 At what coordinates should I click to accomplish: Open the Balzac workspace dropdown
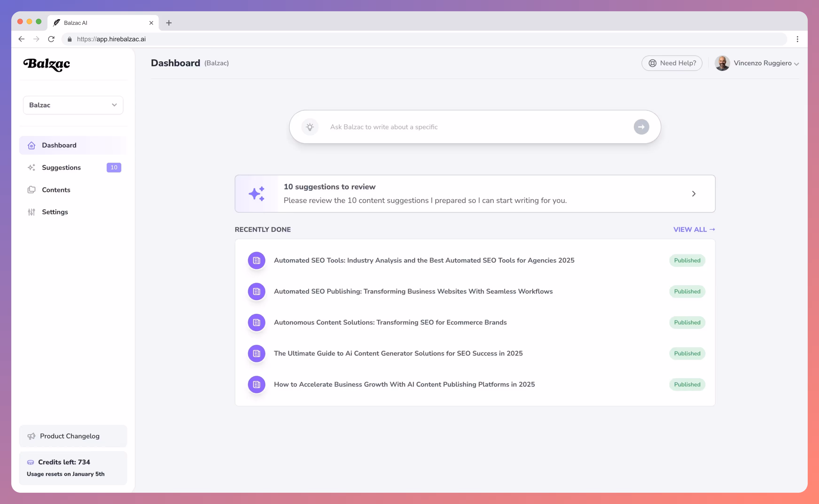point(73,105)
